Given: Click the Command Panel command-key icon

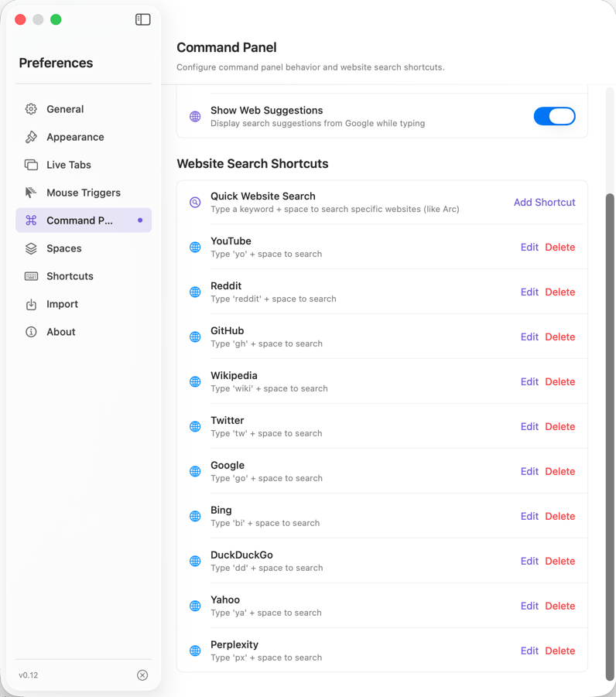Looking at the screenshot, I should [x=31, y=220].
